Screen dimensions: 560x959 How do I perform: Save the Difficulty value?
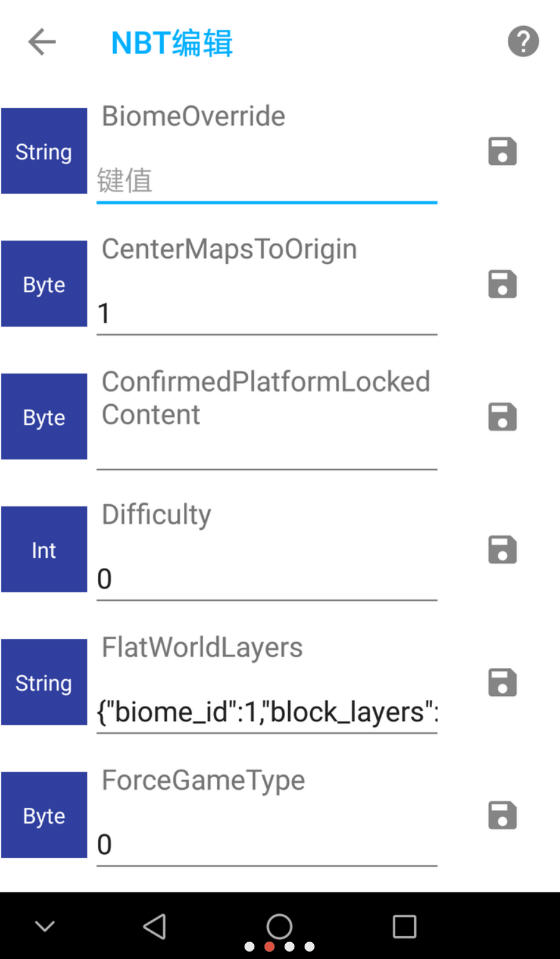[503, 550]
